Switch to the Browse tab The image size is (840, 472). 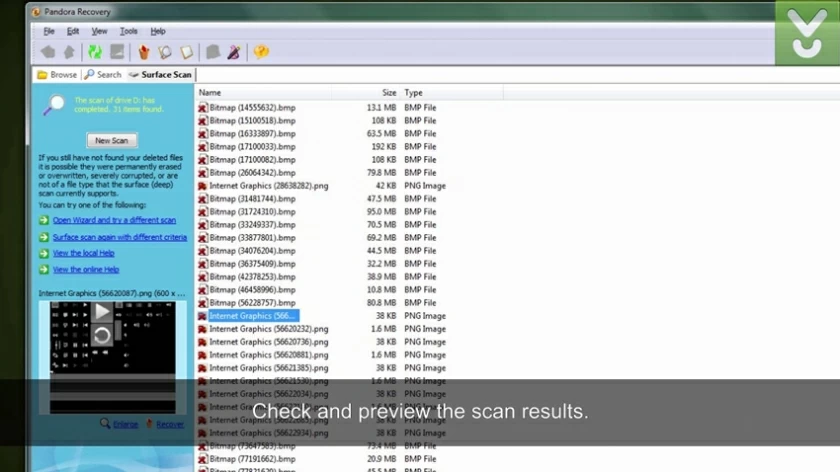(57, 75)
